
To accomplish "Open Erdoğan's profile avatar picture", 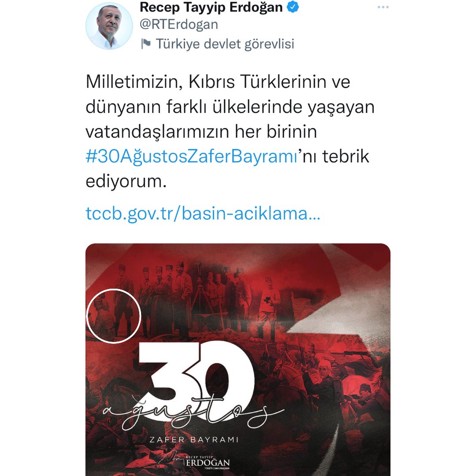I will (109, 26).
